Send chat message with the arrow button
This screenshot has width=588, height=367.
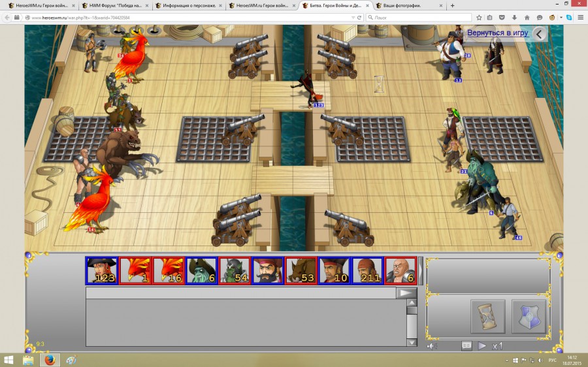406,293
